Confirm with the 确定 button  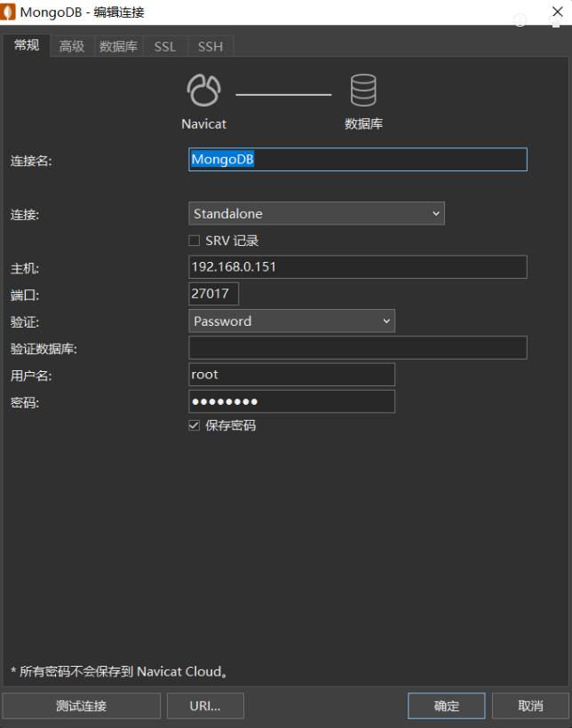pos(447,706)
